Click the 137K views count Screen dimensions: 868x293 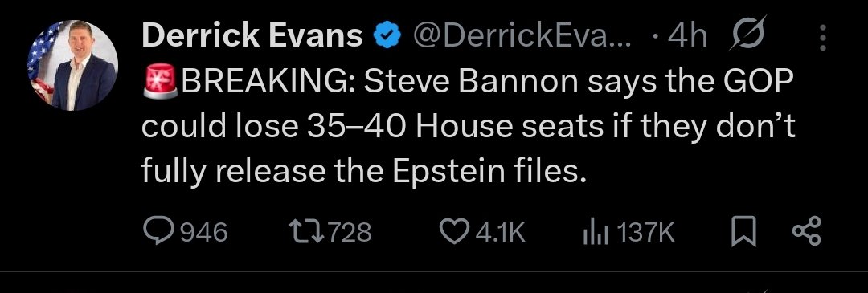pos(645,232)
